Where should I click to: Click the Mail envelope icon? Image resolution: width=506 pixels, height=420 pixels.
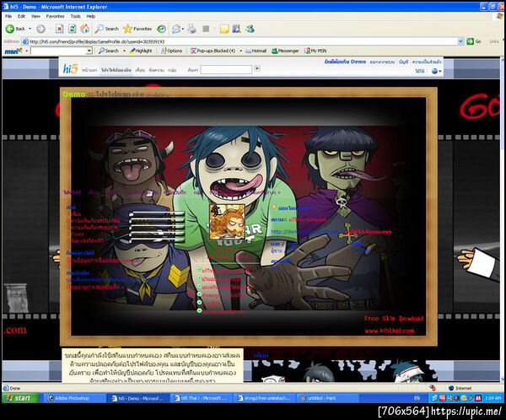coord(176,29)
